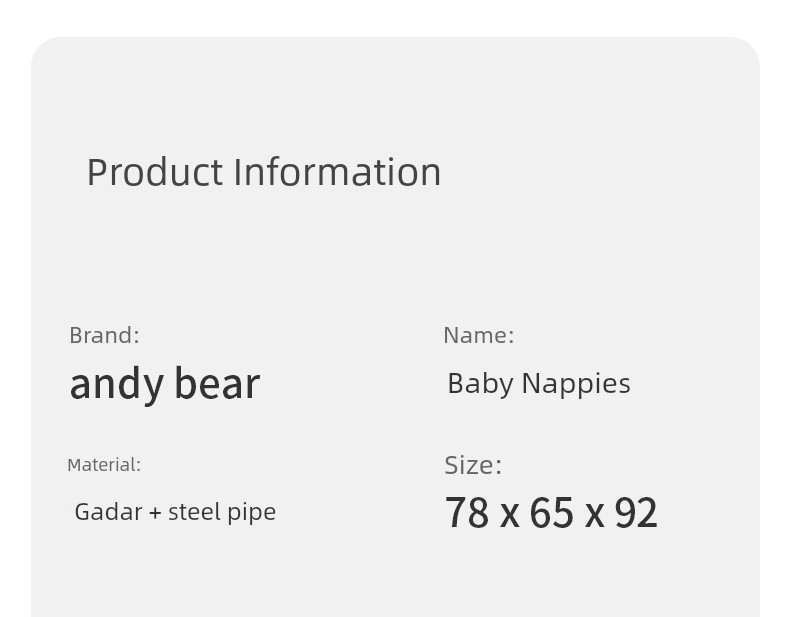Select the Size: label

(x=473, y=465)
